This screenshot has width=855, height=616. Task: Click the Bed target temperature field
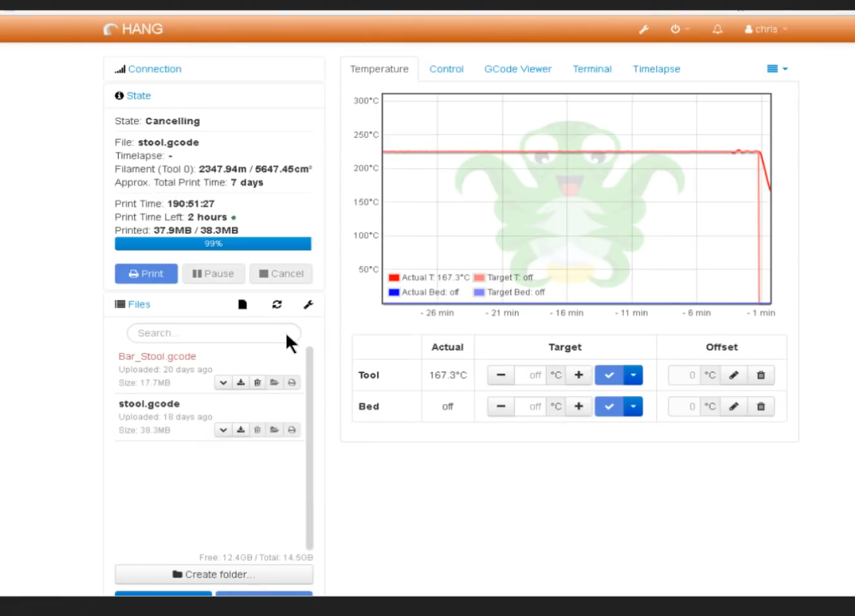(x=530, y=406)
